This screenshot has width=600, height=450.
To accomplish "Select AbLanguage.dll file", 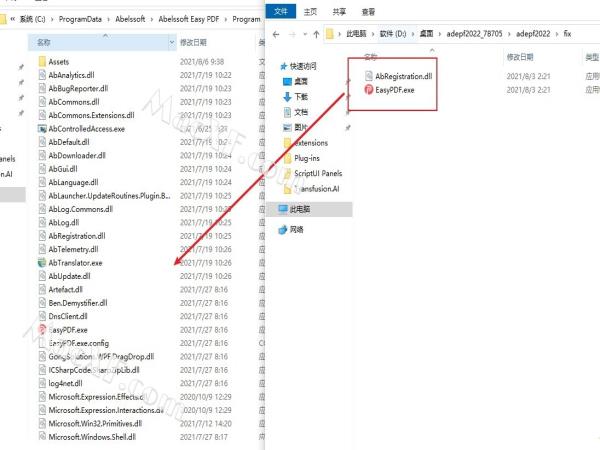I will 73,182.
